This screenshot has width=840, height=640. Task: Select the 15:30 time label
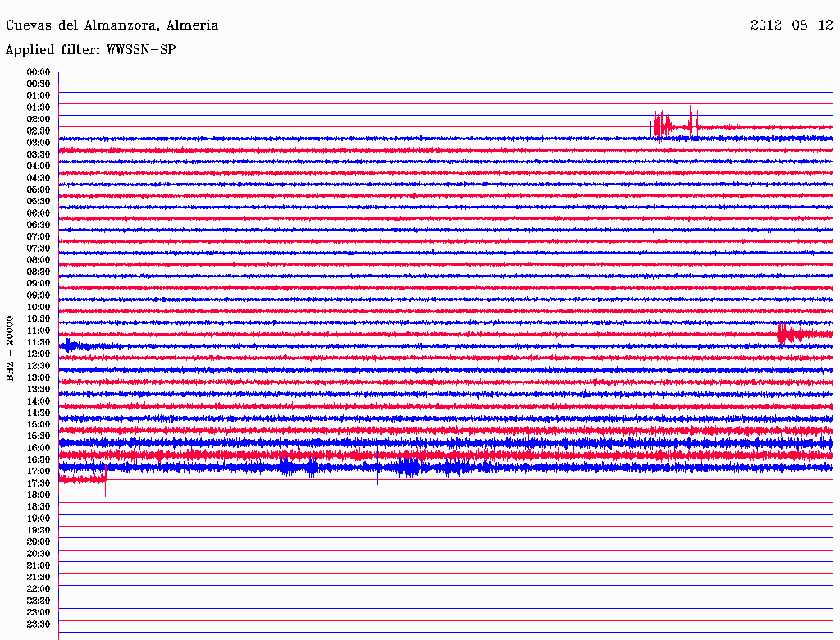(x=39, y=436)
